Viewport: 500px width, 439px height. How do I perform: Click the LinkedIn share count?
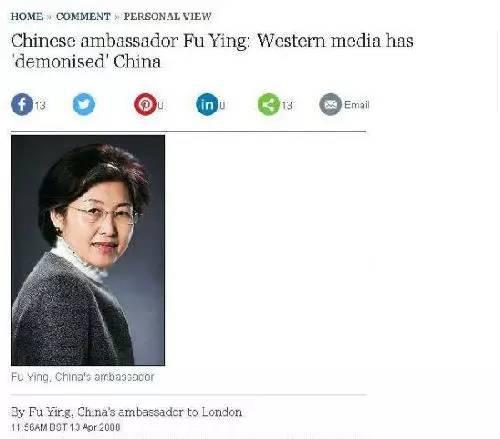click(x=222, y=106)
